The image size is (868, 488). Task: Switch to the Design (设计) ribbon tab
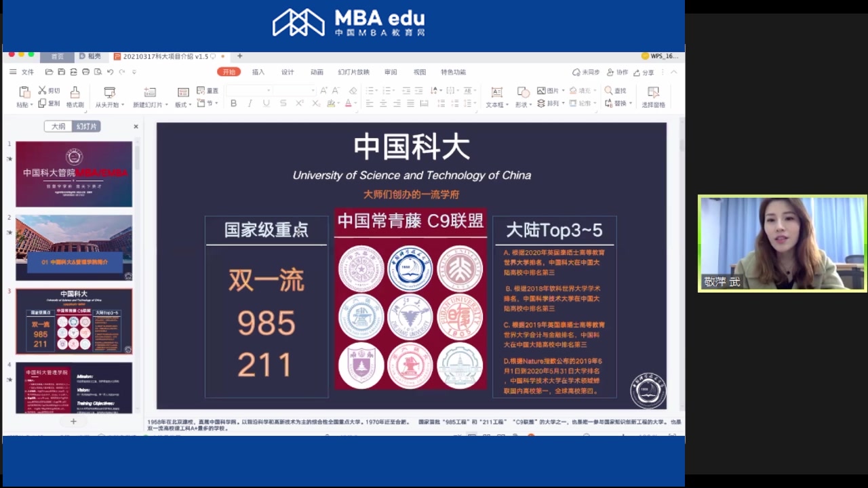pyautogui.click(x=288, y=72)
